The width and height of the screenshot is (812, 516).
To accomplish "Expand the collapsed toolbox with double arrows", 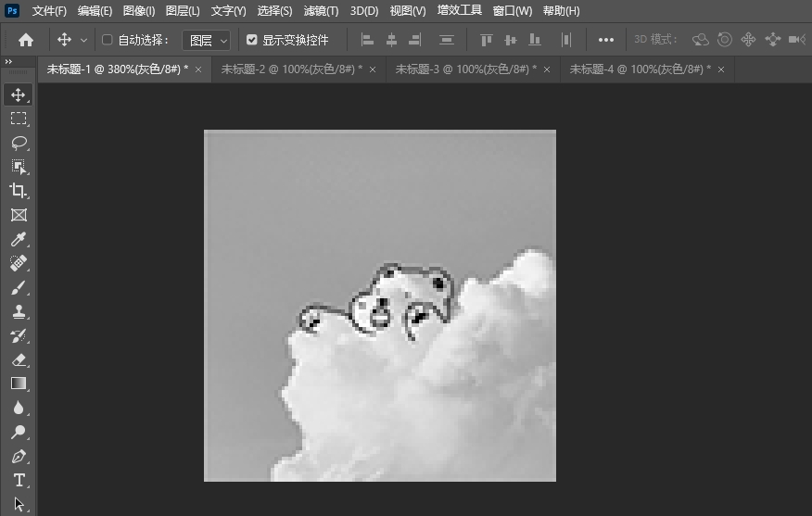I will [8, 61].
